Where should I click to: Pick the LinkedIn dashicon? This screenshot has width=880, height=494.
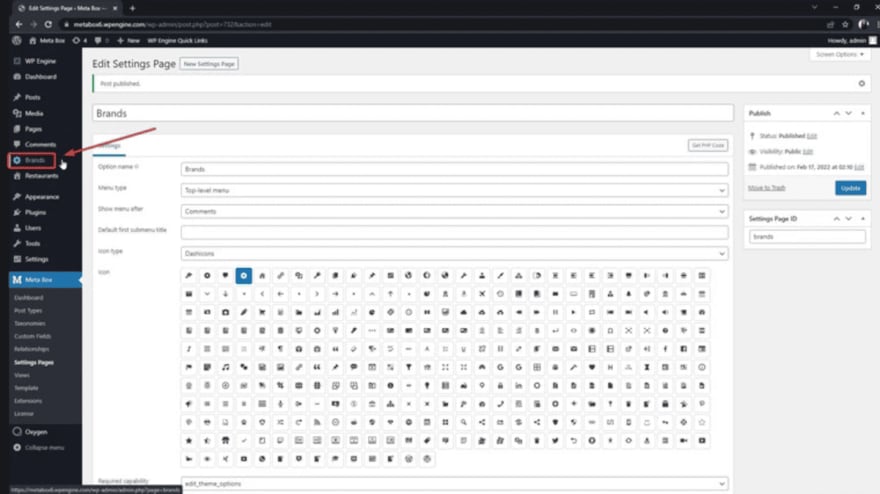pos(519,386)
